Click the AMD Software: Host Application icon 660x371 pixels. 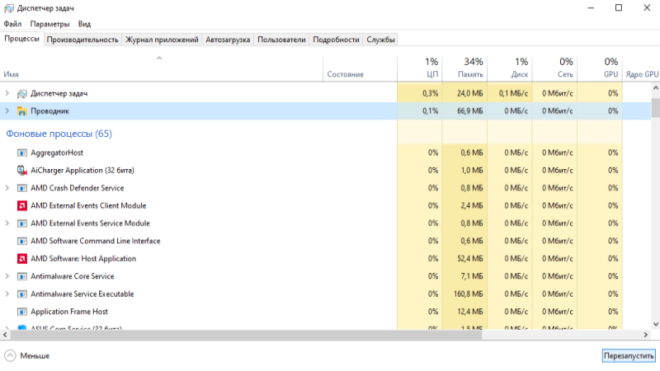pos(22,259)
